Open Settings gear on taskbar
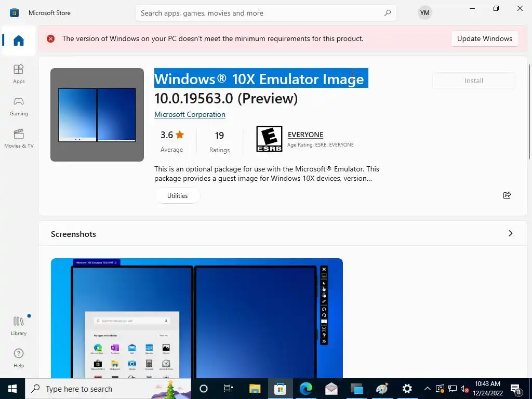The image size is (532, 399). point(407,389)
